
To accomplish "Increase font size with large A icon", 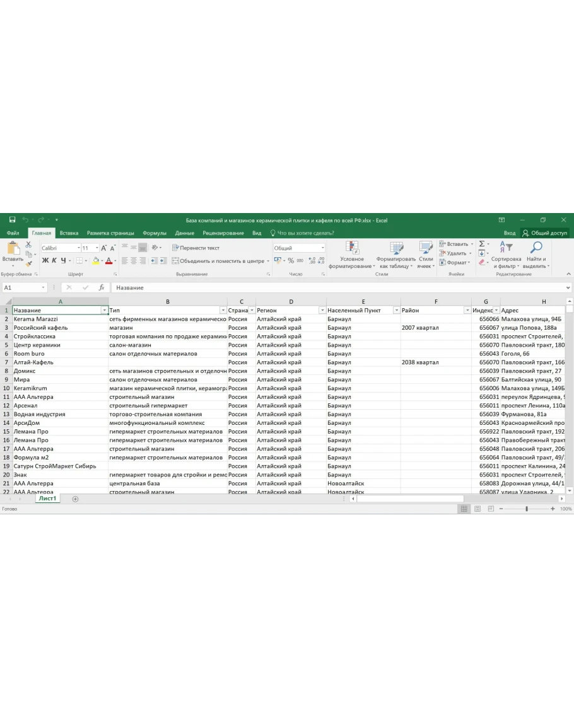I will 103,248.
